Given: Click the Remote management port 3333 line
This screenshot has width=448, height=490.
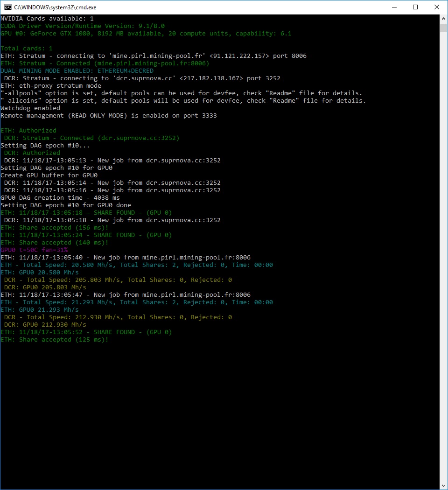Looking at the screenshot, I should pos(109,116).
